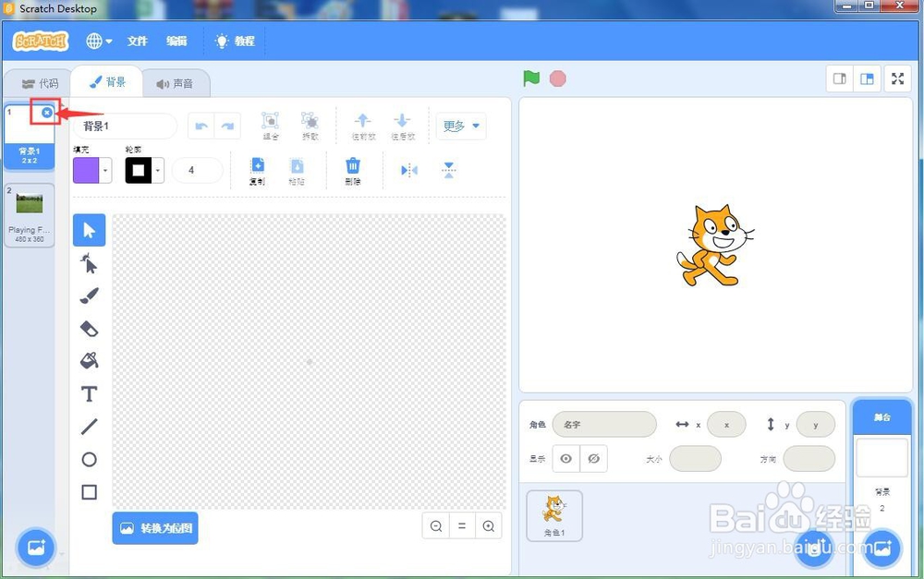Click the bring Forward icon

363,126
